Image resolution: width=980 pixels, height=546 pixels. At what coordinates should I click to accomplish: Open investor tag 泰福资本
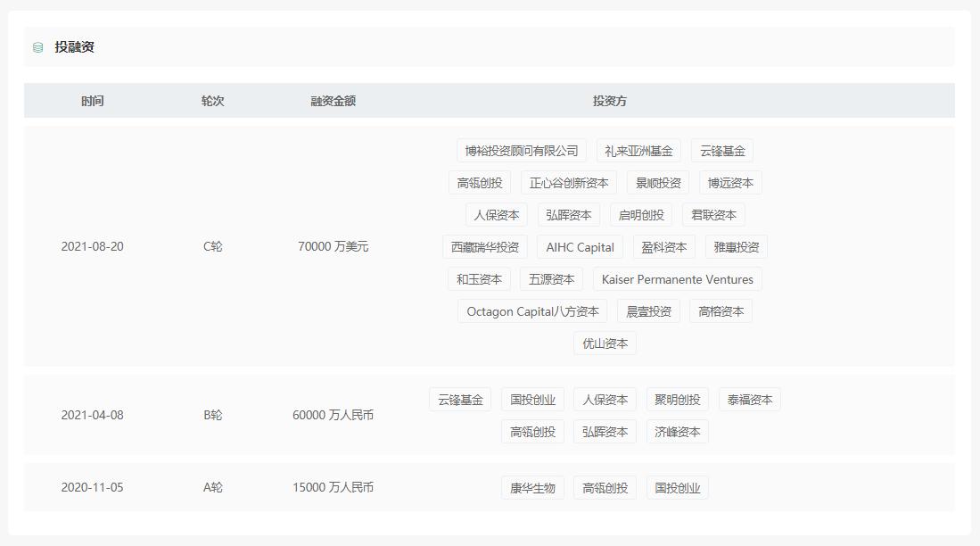(749, 400)
